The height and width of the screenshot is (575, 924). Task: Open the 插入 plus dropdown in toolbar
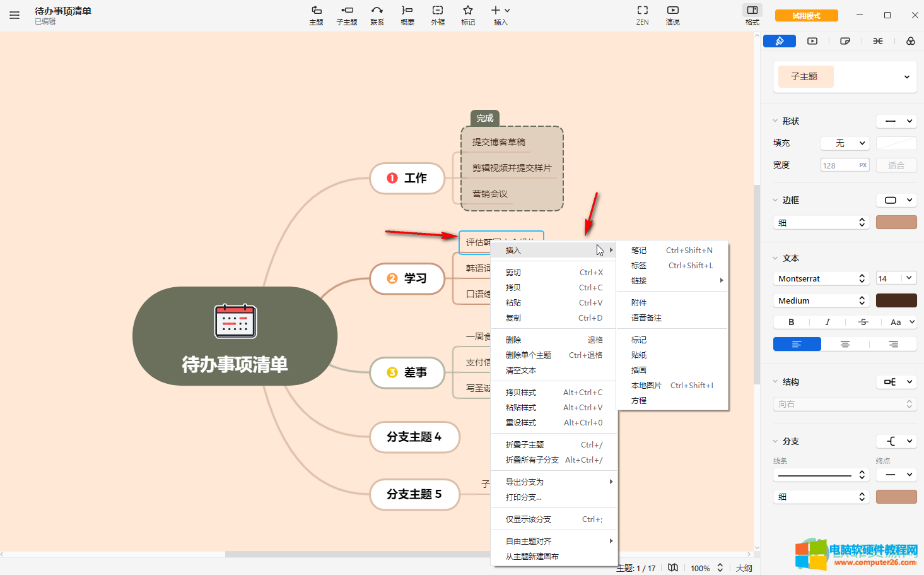coord(501,15)
